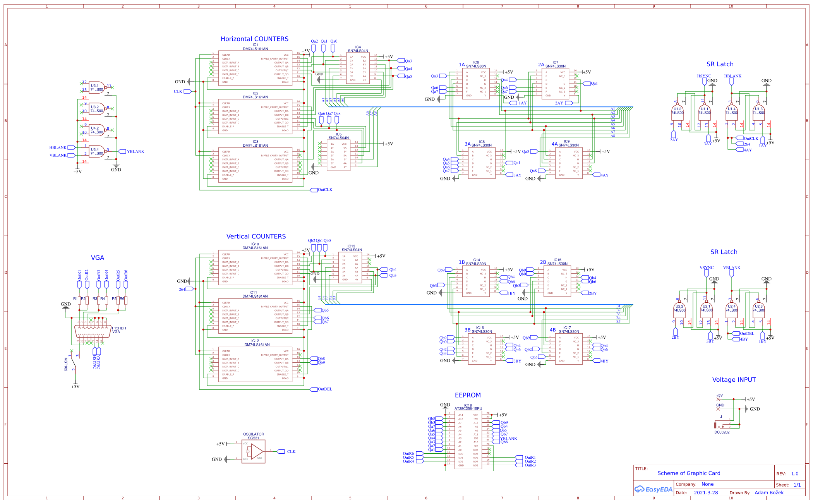The image size is (813, 504).
Task: Click the Scheme of Graphic Card title text
Action: pos(688,473)
